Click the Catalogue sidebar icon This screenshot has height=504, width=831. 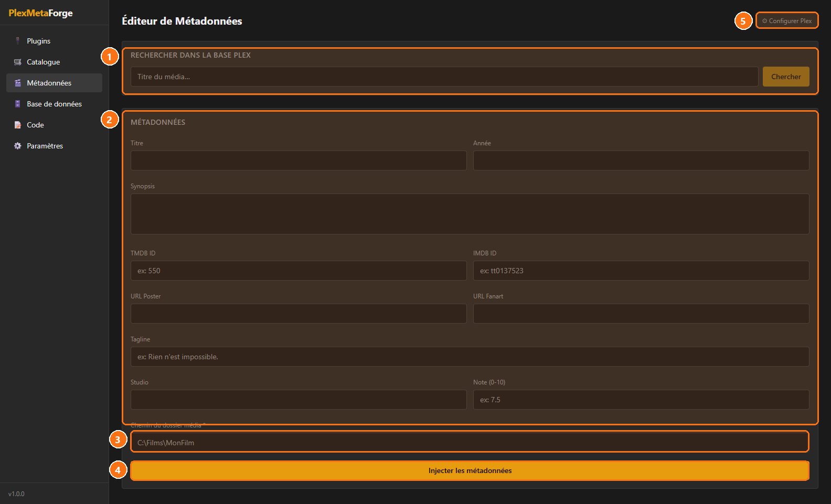[x=17, y=62]
